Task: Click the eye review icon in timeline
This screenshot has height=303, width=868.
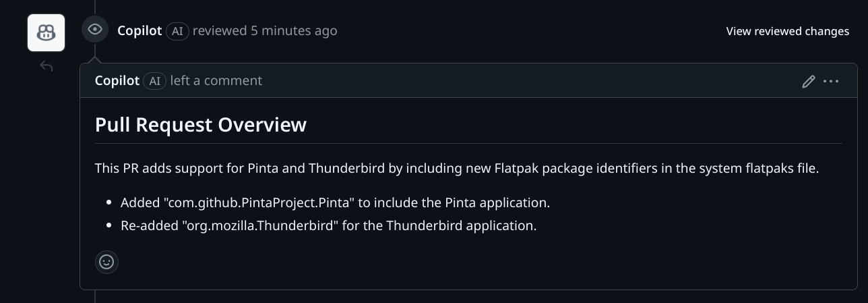Action: pos(95,30)
